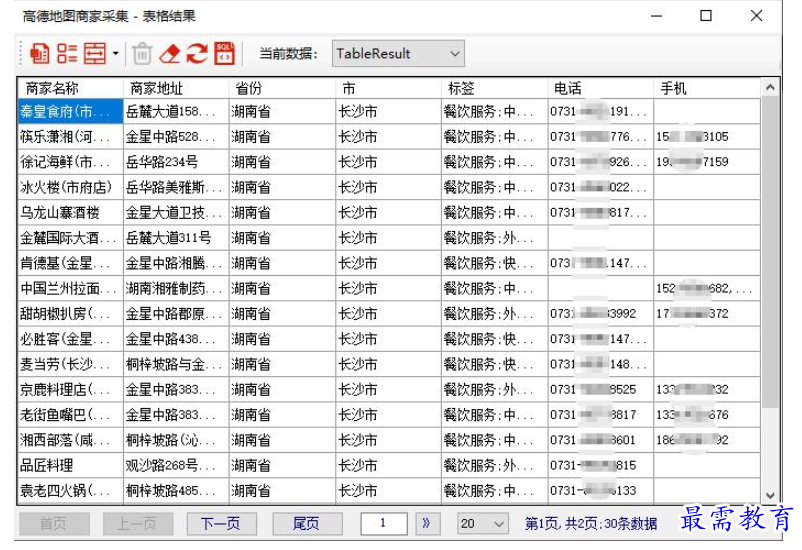
Task: Click the 商家地址 column header
Action: [176, 88]
